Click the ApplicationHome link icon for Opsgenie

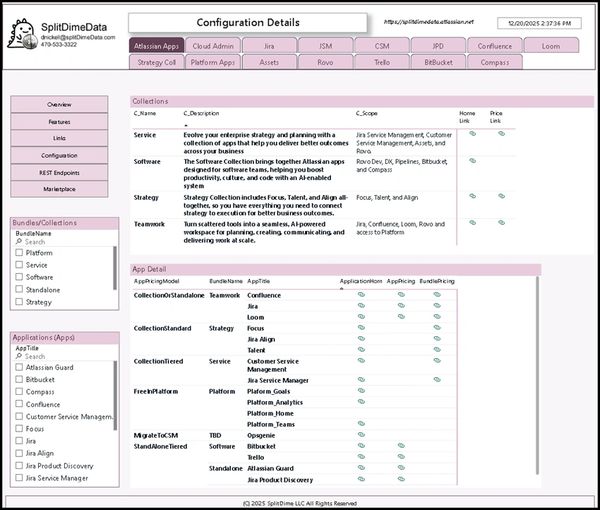pos(361,435)
